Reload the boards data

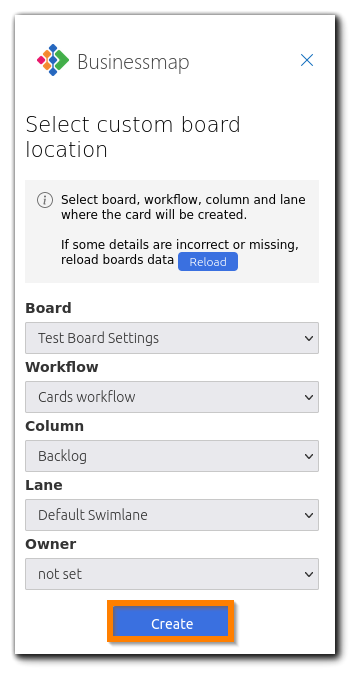point(208,262)
